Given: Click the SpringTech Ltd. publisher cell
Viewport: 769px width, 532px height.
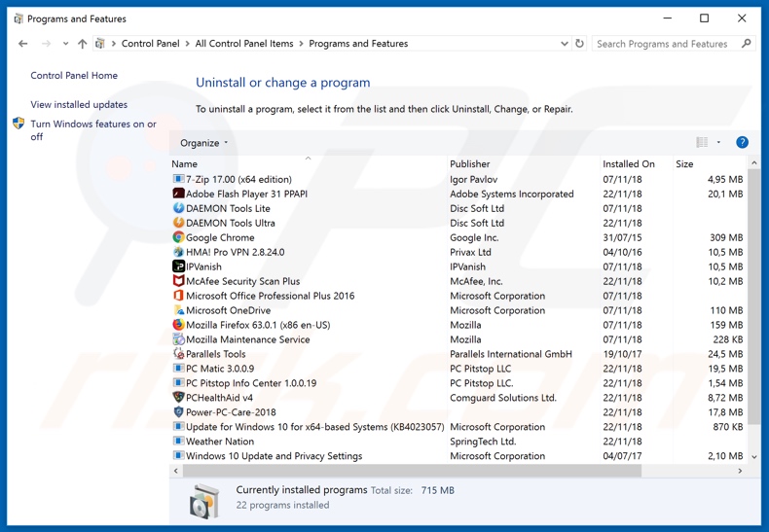Looking at the screenshot, I should (x=483, y=442).
